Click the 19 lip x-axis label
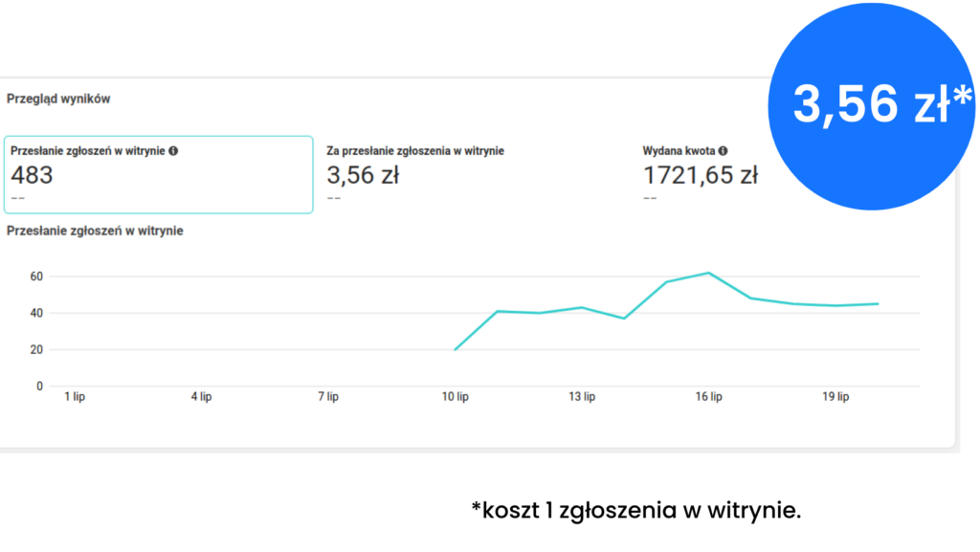Viewport: 980px width, 552px height. 835,397
